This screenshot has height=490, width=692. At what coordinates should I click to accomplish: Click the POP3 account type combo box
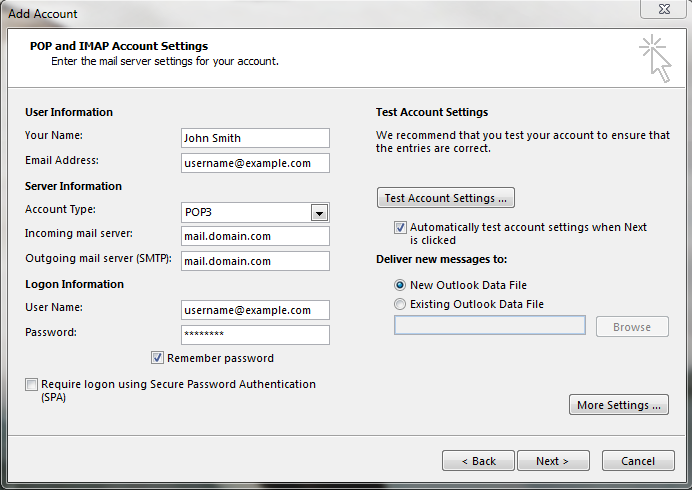click(x=245, y=212)
